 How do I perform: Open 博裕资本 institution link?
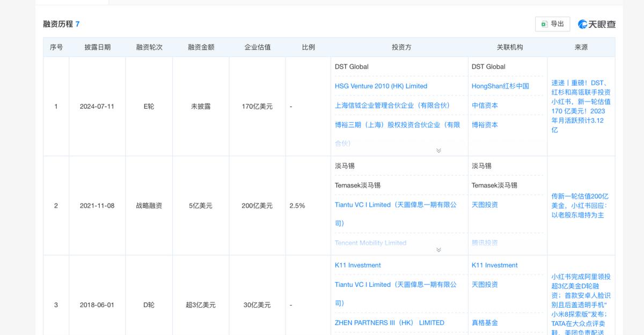pos(485,124)
